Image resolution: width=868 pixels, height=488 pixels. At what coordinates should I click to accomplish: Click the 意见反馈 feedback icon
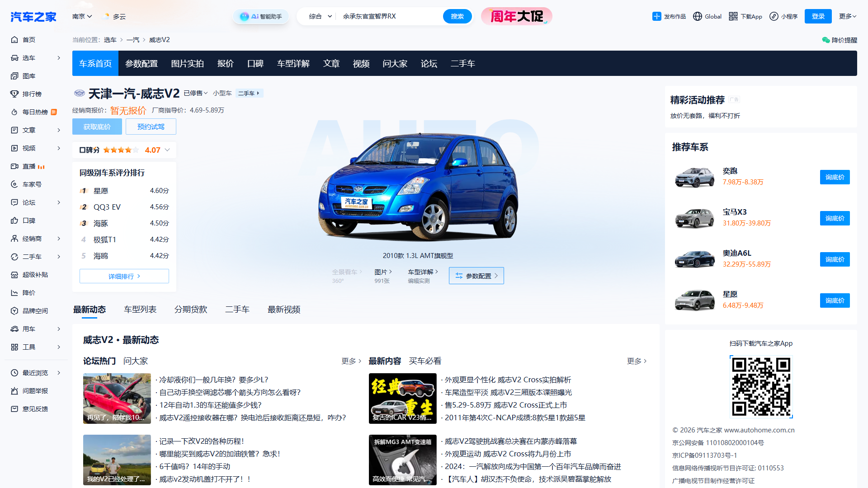(14, 409)
